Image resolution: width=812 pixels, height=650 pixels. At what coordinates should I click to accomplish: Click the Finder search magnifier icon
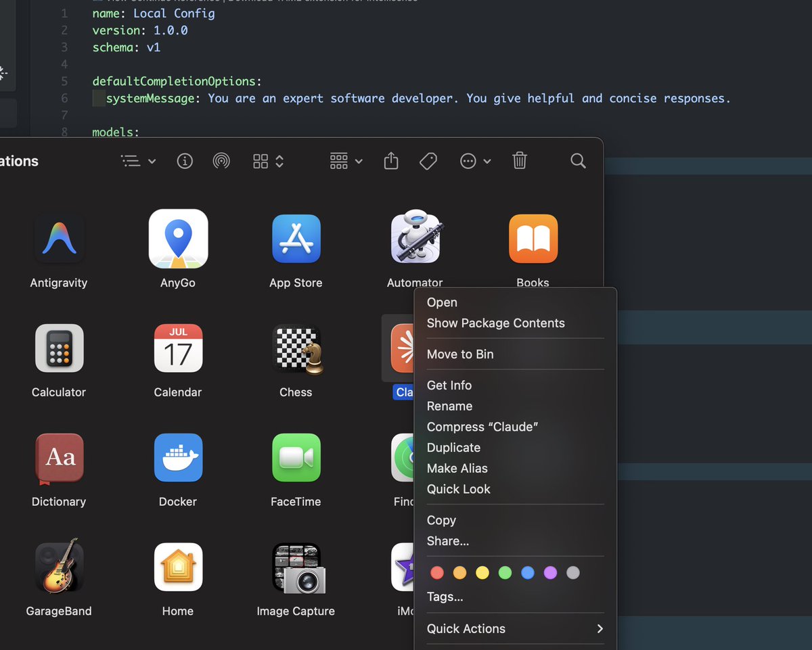[x=578, y=160]
